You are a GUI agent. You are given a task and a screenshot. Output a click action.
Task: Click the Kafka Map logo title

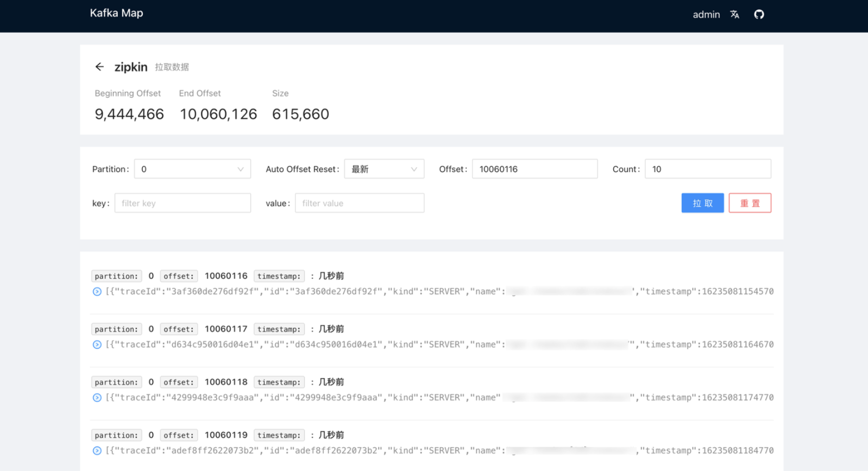pos(116,13)
